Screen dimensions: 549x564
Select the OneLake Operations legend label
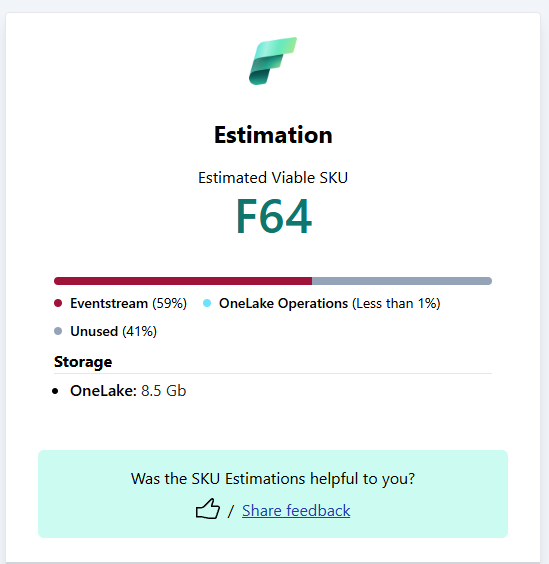click(330, 304)
